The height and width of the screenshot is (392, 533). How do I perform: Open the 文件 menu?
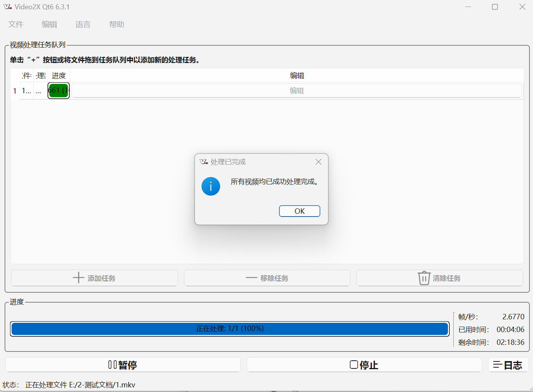pyautogui.click(x=16, y=24)
